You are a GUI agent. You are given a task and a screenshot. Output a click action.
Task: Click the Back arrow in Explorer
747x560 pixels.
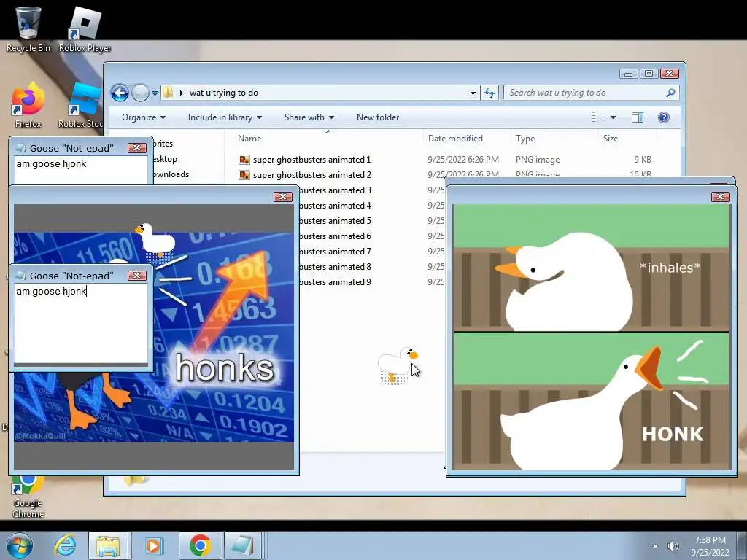coord(120,93)
